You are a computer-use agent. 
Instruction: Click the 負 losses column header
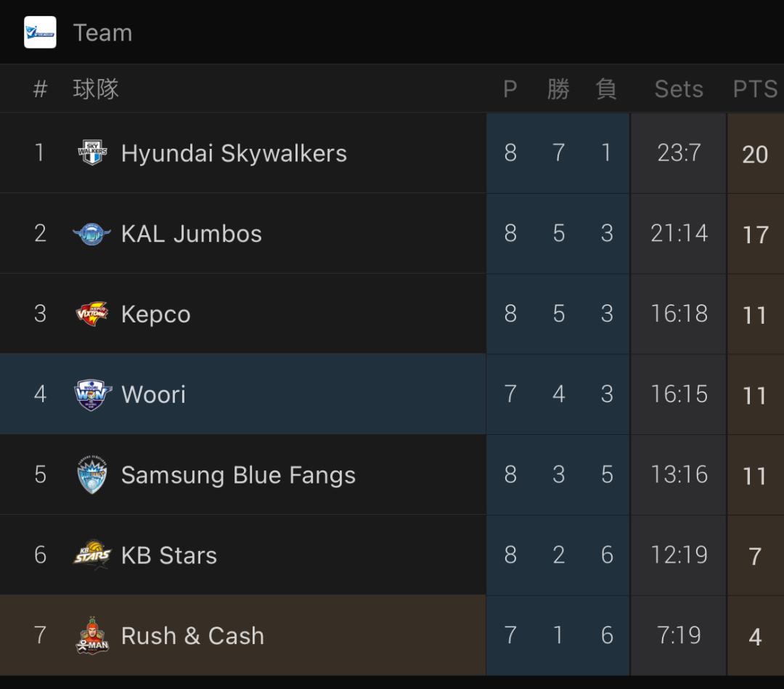pyautogui.click(x=606, y=89)
